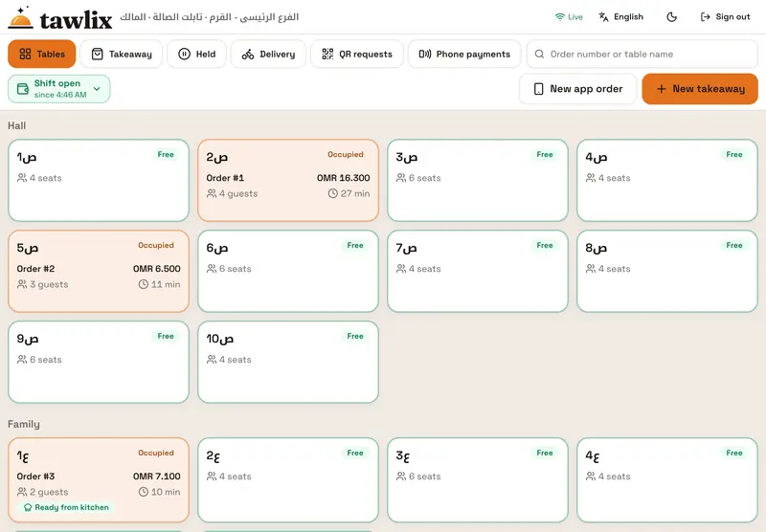Click the sign out arrow icon

pyautogui.click(x=705, y=16)
